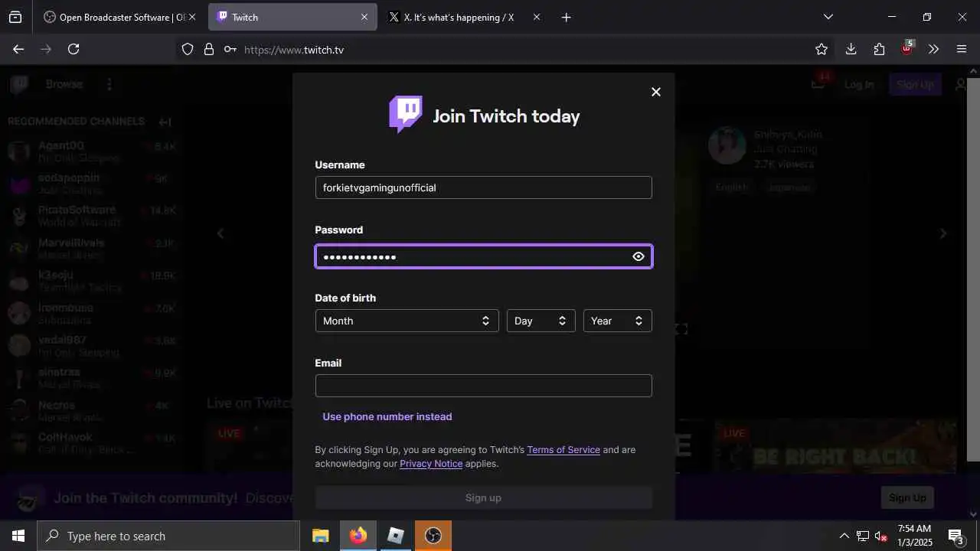Open Roblox Studio taskbar icon
This screenshot has height=551, width=980.
[x=396, y=536]
